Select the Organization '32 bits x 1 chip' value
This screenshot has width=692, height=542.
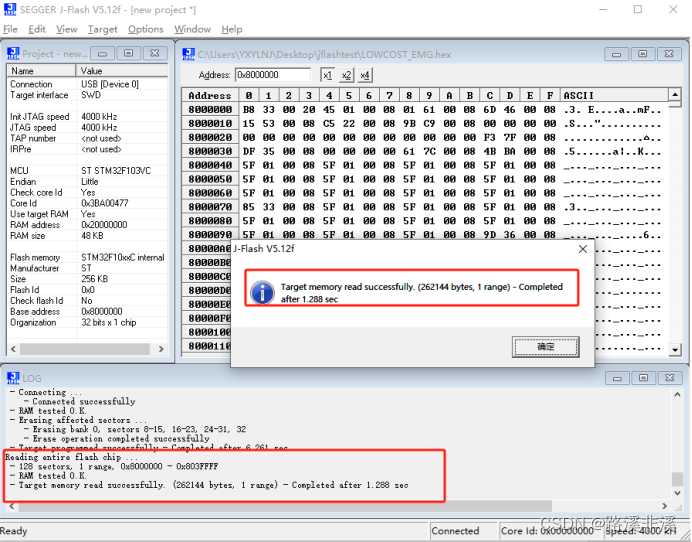point(109,322)
